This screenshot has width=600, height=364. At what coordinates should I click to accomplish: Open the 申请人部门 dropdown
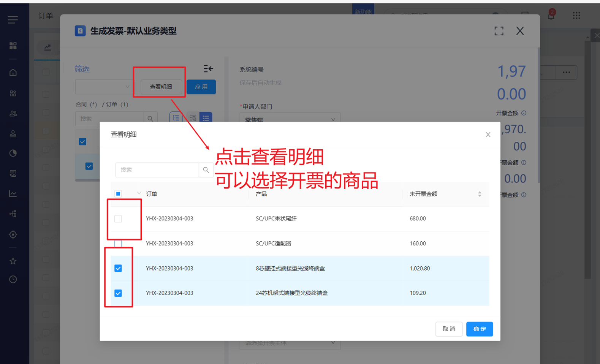click(290, 119)
